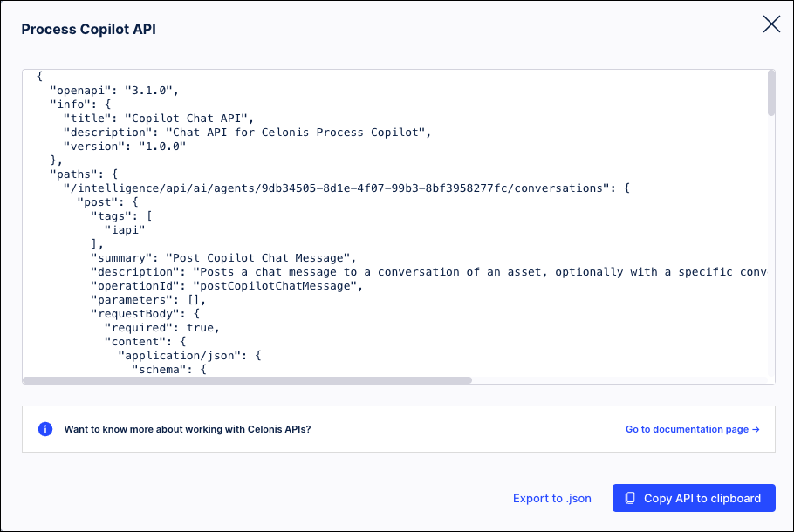Click the "schema" line

[169, 370]
